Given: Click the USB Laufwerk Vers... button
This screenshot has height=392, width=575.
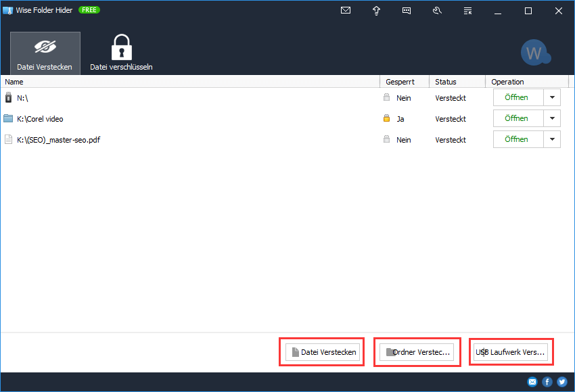Looking at the screenshot, I should (511, 352).
